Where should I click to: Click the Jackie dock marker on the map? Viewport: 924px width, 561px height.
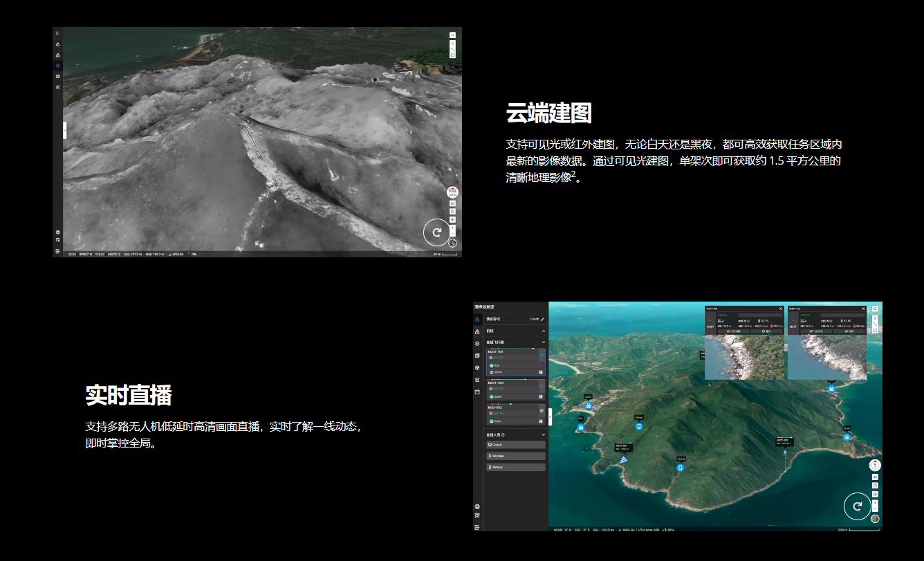tap(588, 405)
